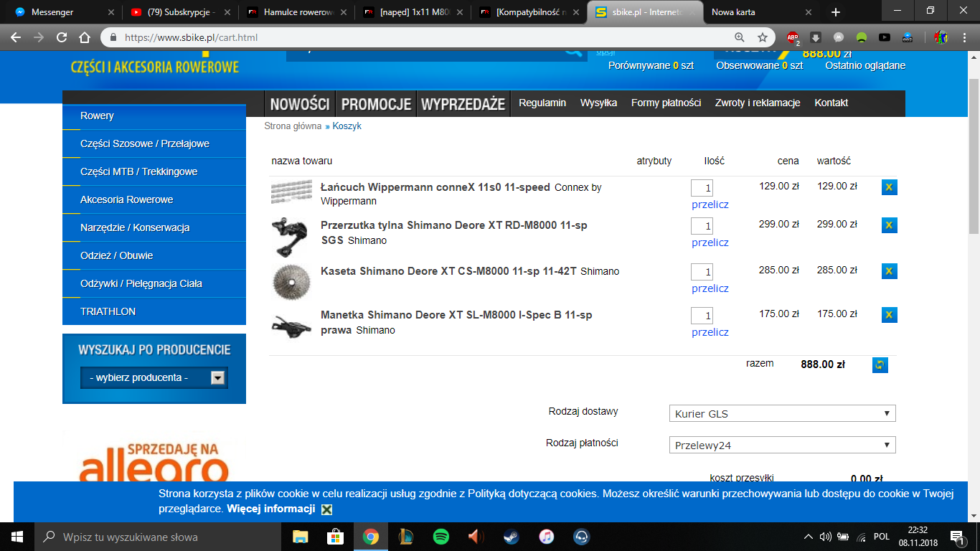Click the rear derailleur product thumbnail
Viewport: 980px width, 551px height.
[290, 237]
